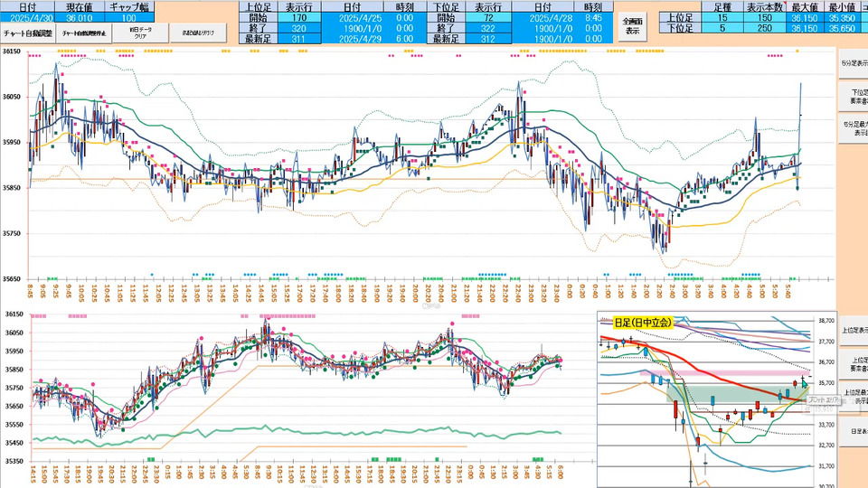Click the 8:45 time label on main chart axis
The height and width of the screenshot is (488, 868).
29,292
